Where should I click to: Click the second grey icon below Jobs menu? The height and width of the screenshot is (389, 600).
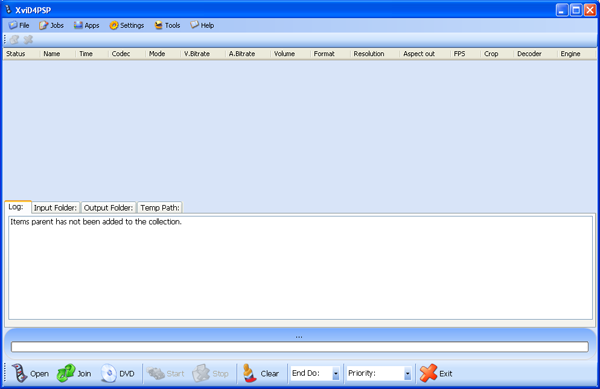pyautogui.click(x=28, y=39)
